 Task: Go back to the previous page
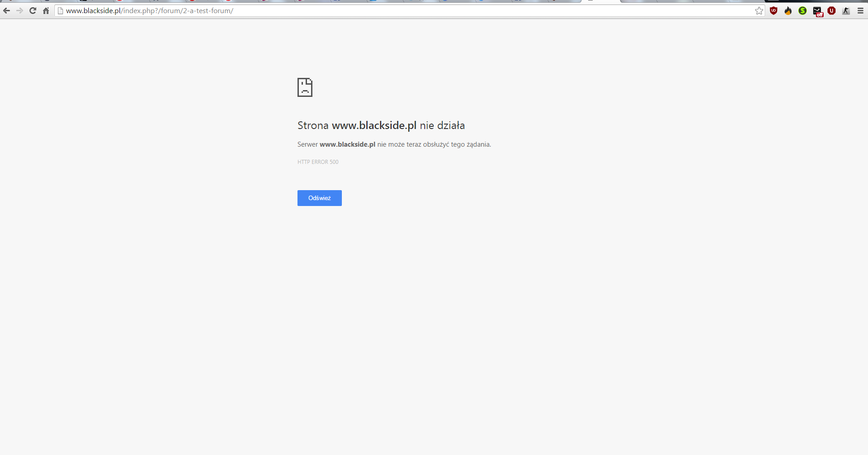coord(6,11)
